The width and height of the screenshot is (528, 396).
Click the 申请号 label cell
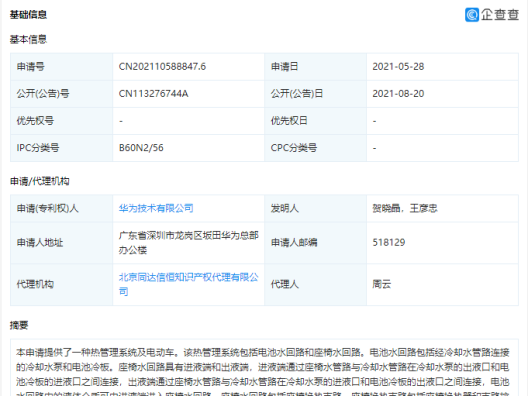click(62, 67)
